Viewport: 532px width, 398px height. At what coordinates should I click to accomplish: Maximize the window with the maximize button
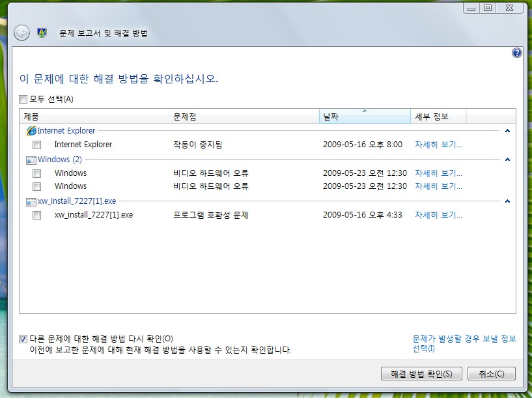[x=488, y=8]
